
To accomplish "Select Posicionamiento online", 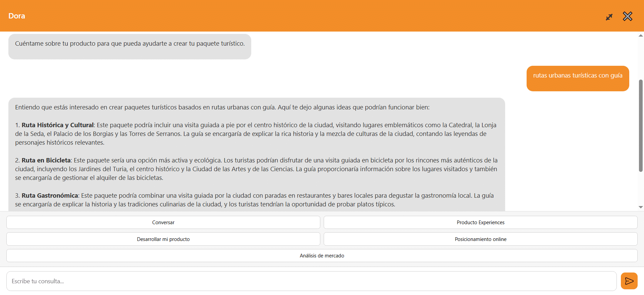I will coord(480,239).
